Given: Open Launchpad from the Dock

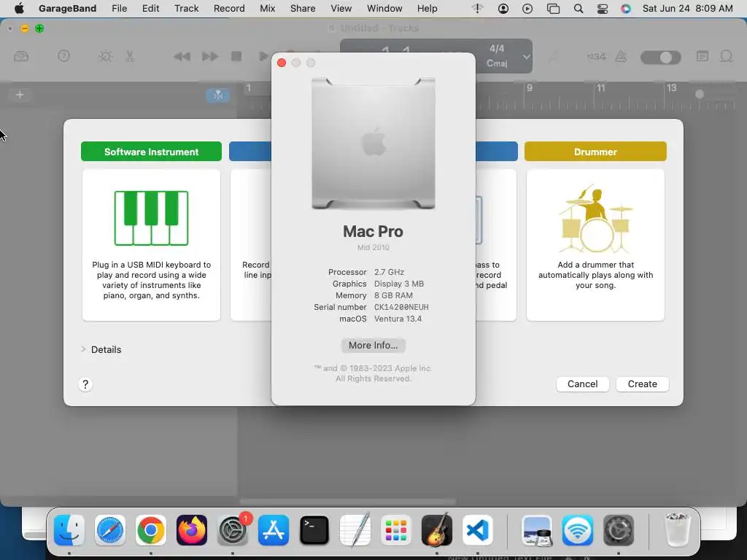Looking at the screenshot, I should pyautogui.click(x=396, y=530).
